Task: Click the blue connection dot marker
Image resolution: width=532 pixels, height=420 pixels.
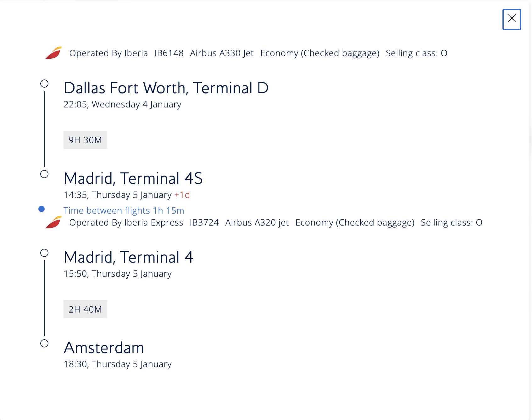Action: click(x=42, y=209)
